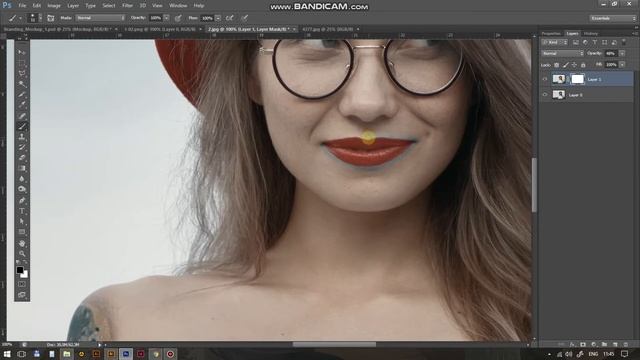
Task: Select the History Brush tool
Action: click(x=22, y=147)
